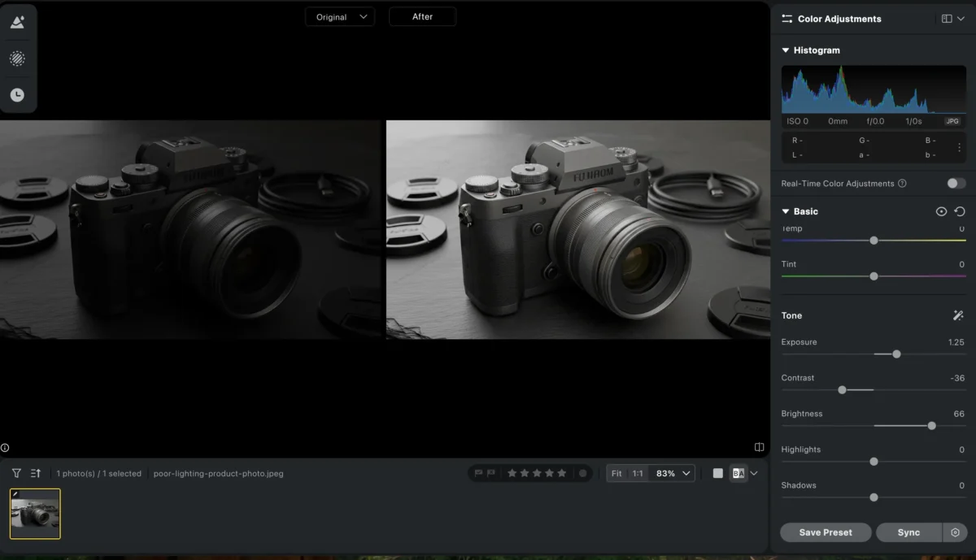Click the filter funnel icon in filmstrip bar

[16, 473]
